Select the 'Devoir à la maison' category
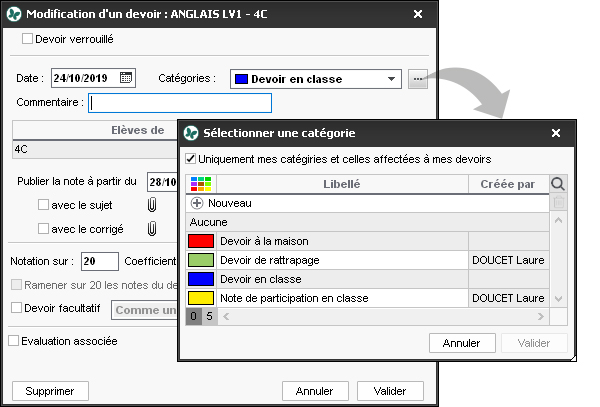 click(x=367, y=241)
